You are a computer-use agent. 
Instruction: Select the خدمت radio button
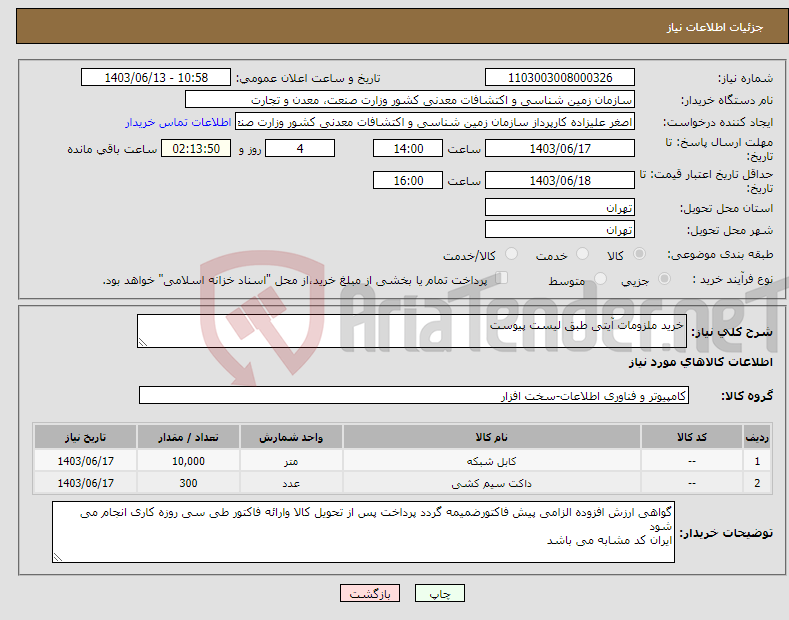tap(582, 254)
